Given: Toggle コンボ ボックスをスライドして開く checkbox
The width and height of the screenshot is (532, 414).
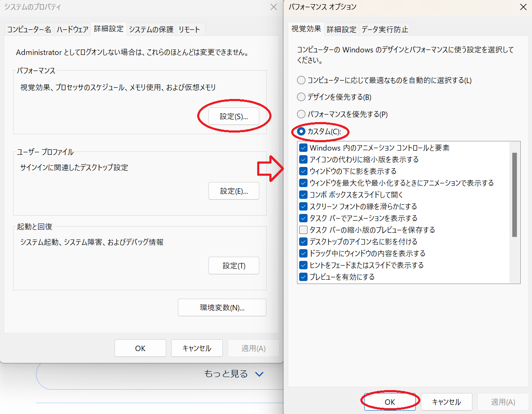Looking at the screenshot, I should click(303, 195).
